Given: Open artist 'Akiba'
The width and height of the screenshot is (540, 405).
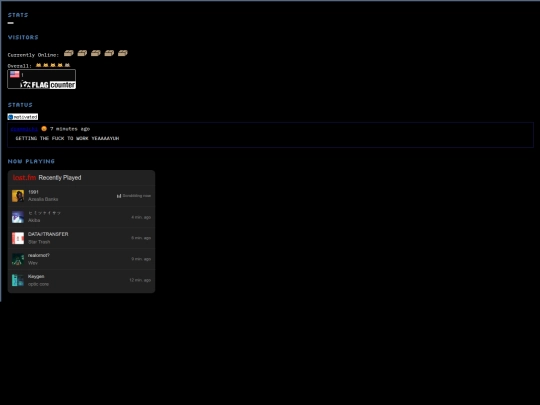Looking at the screenshot, I should point(34,220).
